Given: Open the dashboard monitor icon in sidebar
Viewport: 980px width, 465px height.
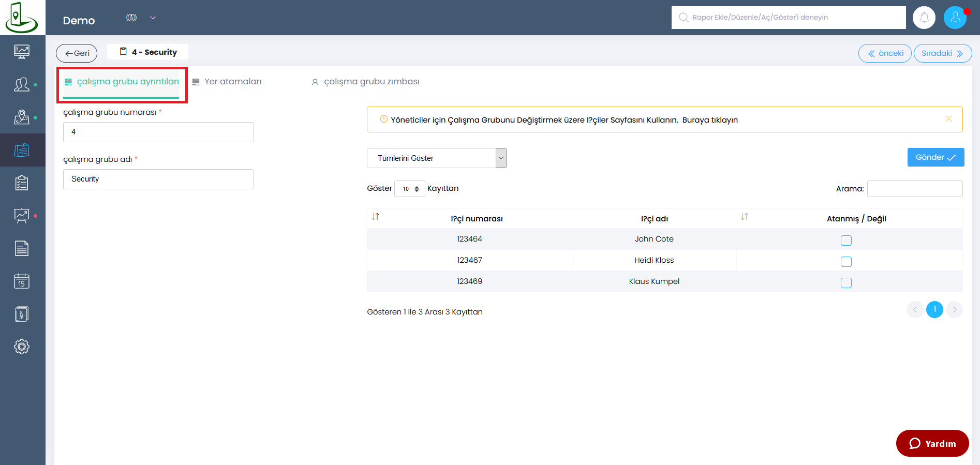Looking at the screenshot, I should click(x=22, y=51).
